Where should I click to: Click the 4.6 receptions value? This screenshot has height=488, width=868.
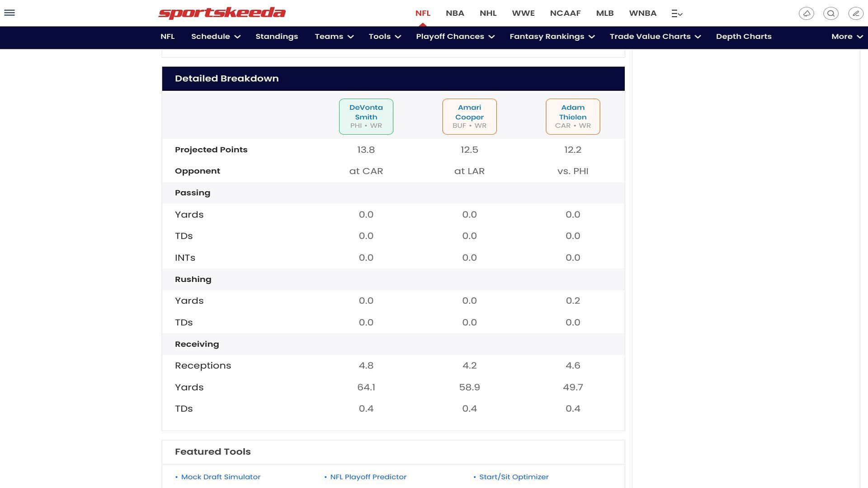(x=573, y=366)
